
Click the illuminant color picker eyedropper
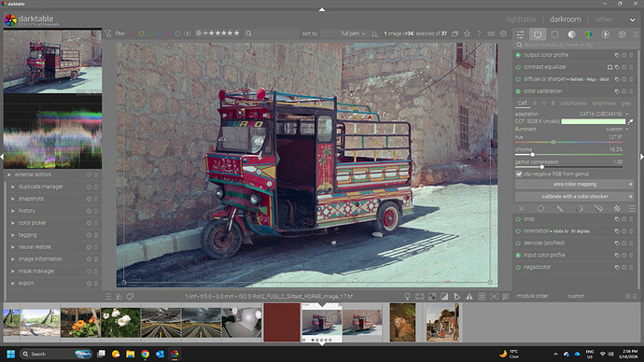(x=630, y=121)
